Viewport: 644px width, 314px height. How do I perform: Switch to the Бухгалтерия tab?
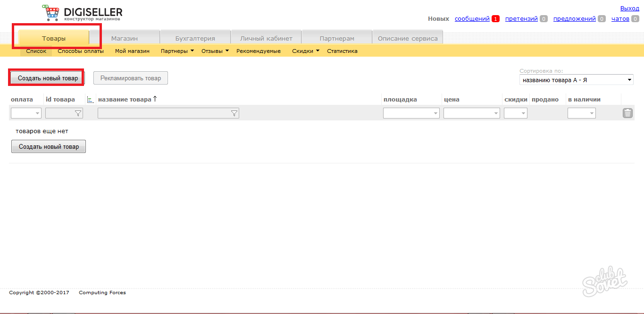point(195,38)
